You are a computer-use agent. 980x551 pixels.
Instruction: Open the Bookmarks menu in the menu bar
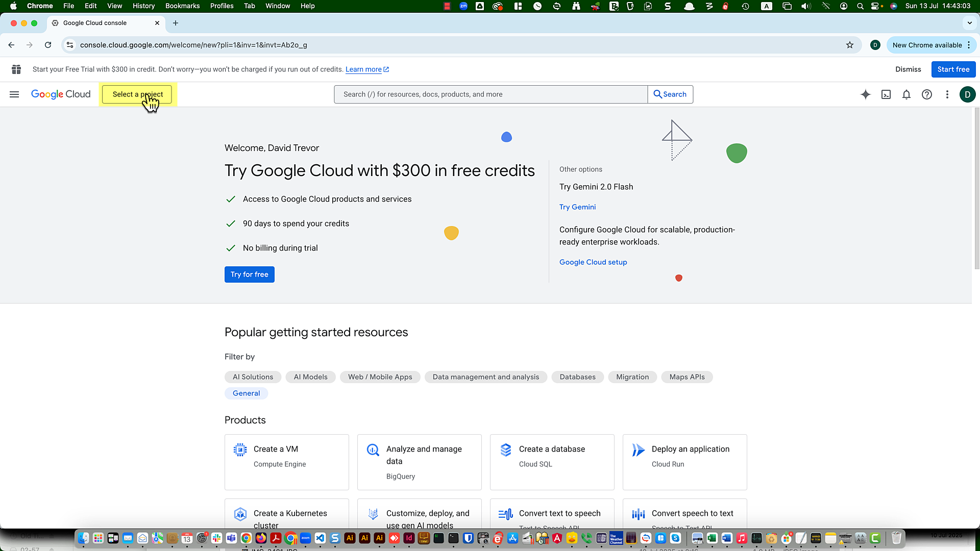[x=182, y=6]
